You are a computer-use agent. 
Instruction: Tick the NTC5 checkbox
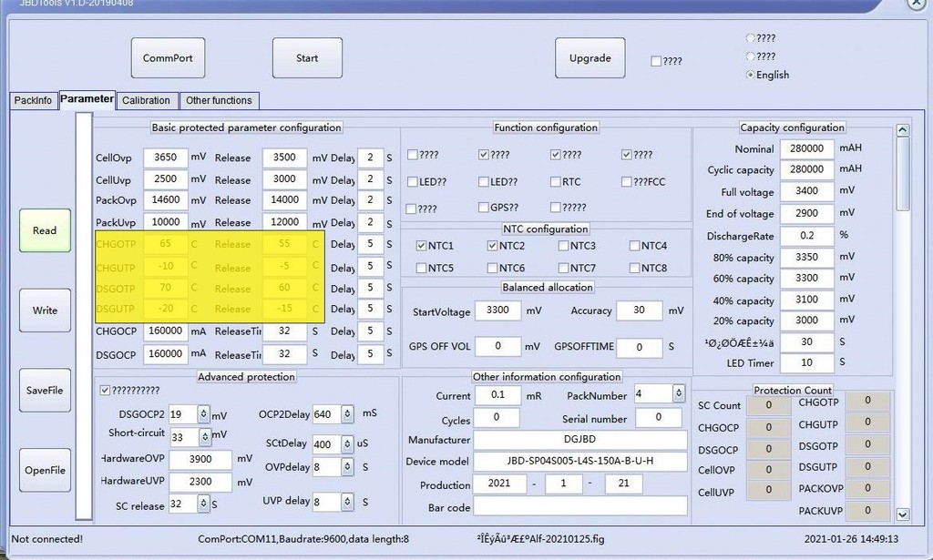pyautogui.click(x=421, y=268)
